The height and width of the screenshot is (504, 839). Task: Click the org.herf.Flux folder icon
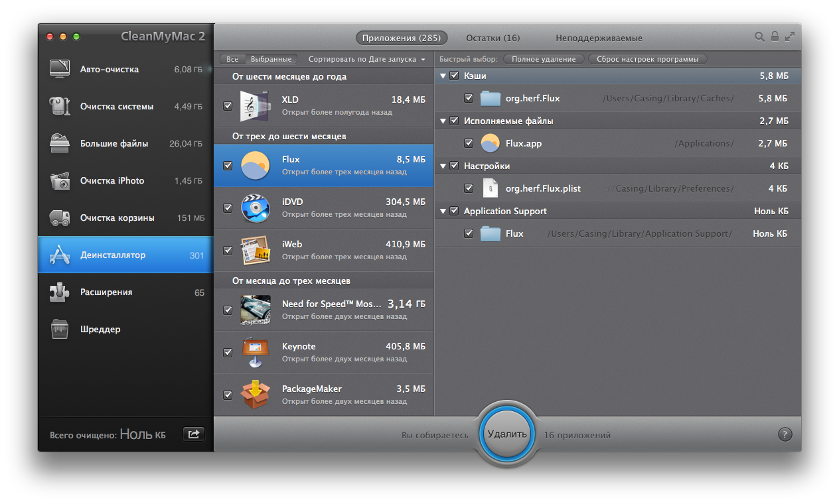490,98
